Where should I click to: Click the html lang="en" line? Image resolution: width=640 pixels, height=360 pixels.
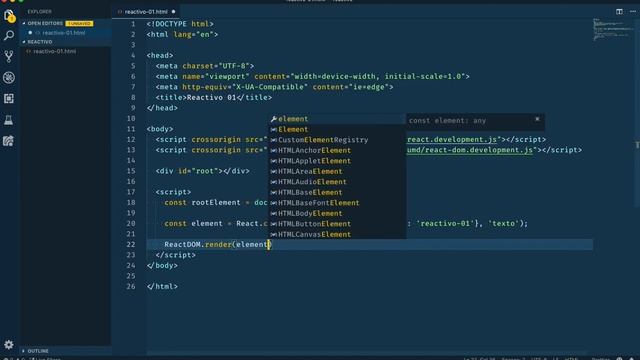(x=182, y=35)
